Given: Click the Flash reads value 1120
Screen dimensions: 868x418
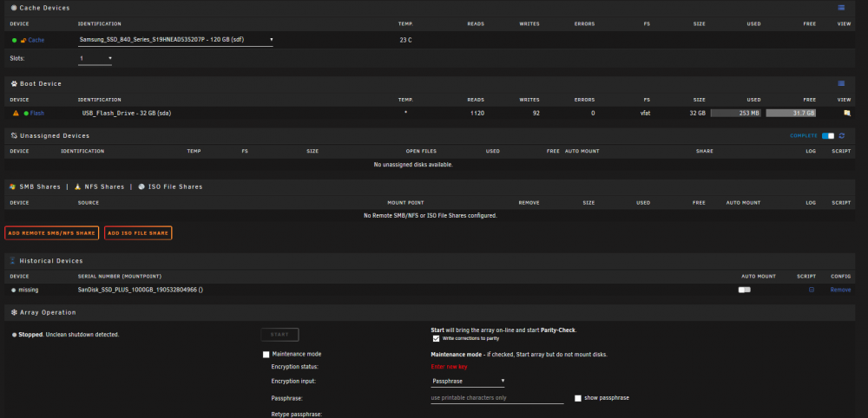Looking at the screenshot, I should [x=477, y=114].
